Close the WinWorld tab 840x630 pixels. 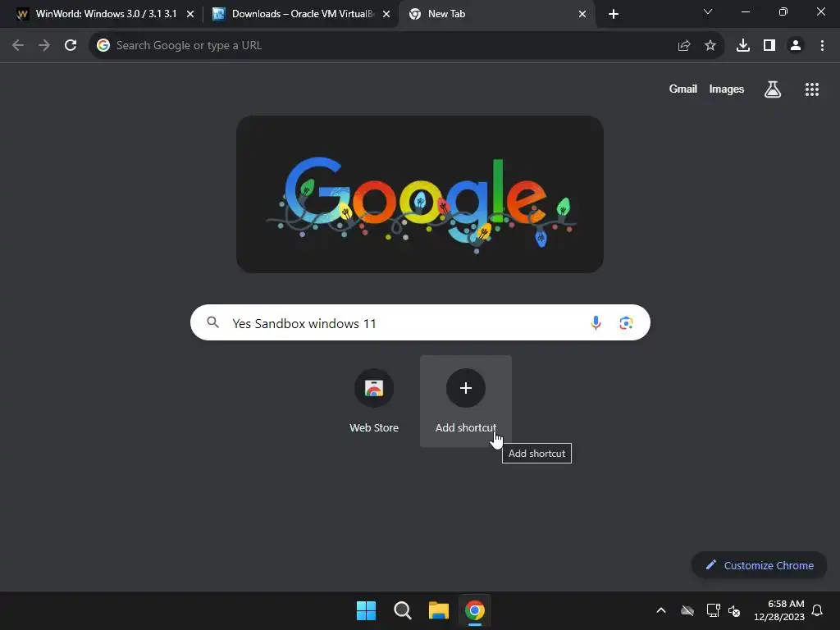[190, 14]
